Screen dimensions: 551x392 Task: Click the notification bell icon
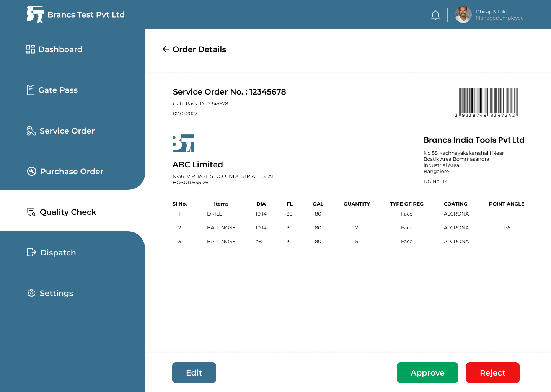click(x=435, y=14)
